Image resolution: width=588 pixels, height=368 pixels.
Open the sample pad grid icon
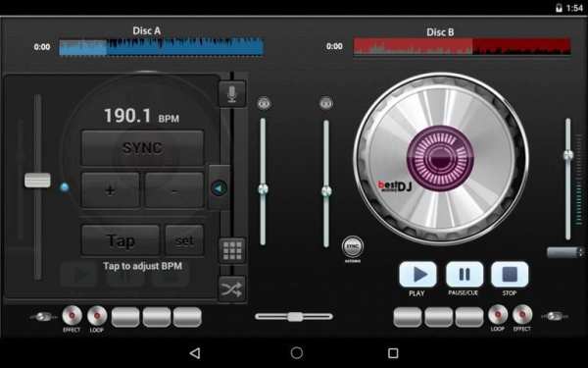(232, 250)
